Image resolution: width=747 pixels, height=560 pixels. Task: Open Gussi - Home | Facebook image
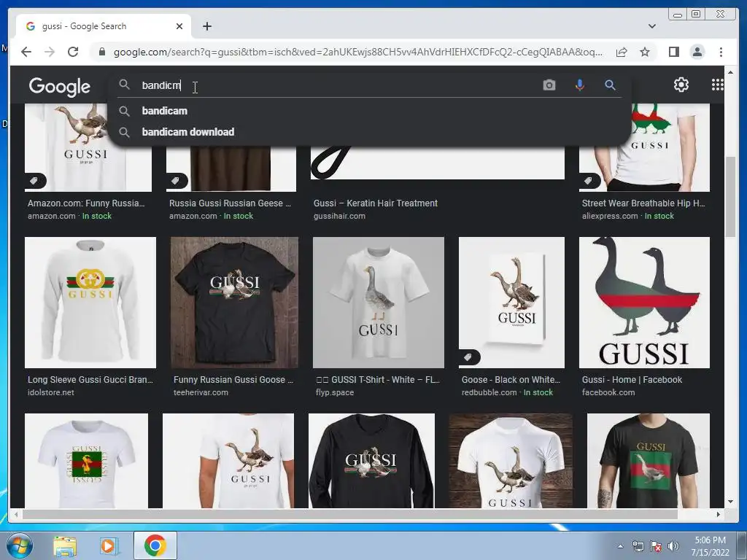point(644,303)
